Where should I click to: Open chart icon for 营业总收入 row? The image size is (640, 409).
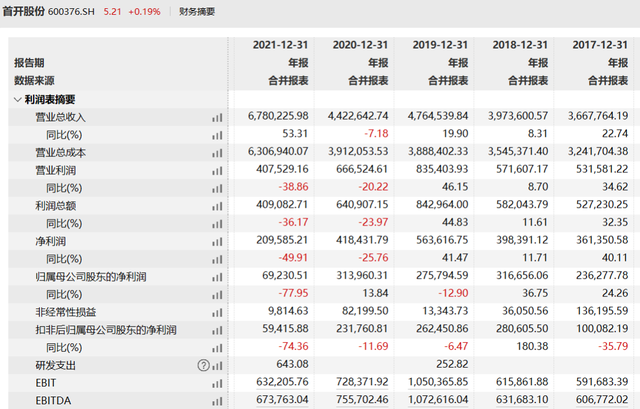pos(217,118)
